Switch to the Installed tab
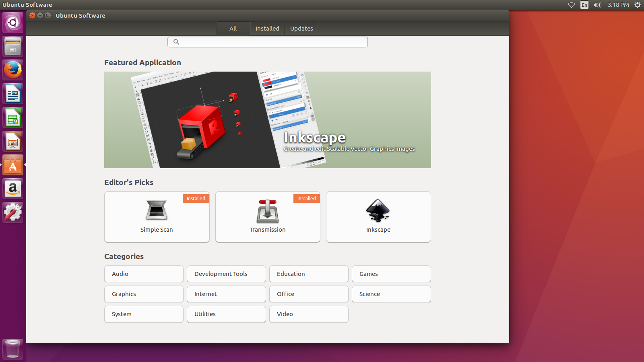This screenshot has height=362, width=644. point(267,29)
